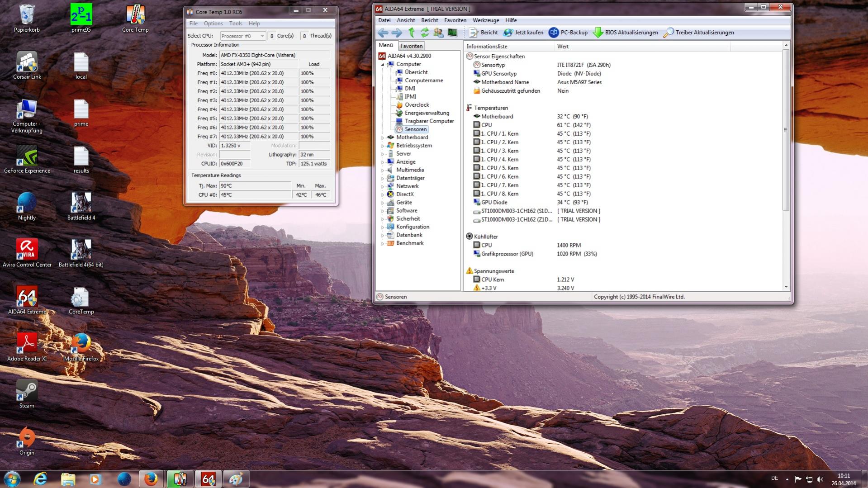Select the Mozilla Firefox desktop icon
This screenshot has height=488, width=868.
point(81,348)
